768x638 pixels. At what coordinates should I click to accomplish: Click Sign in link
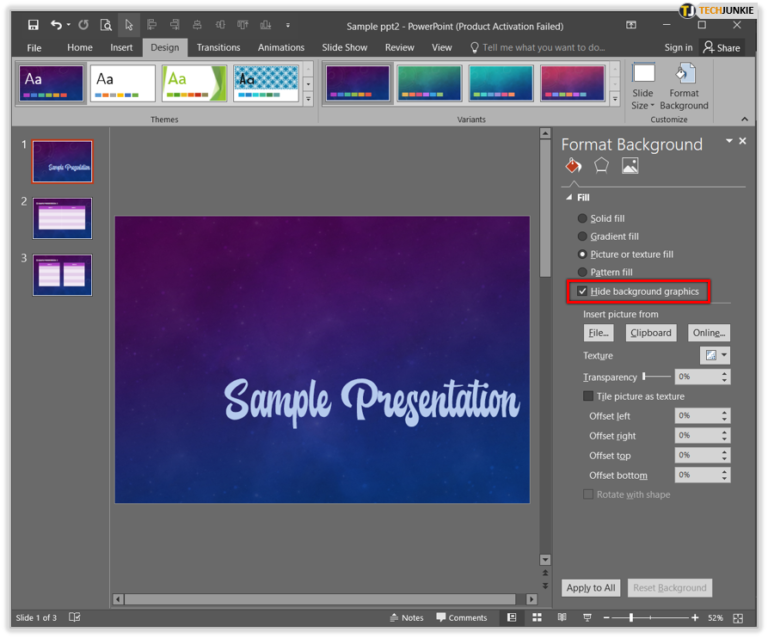click(678, 47)
